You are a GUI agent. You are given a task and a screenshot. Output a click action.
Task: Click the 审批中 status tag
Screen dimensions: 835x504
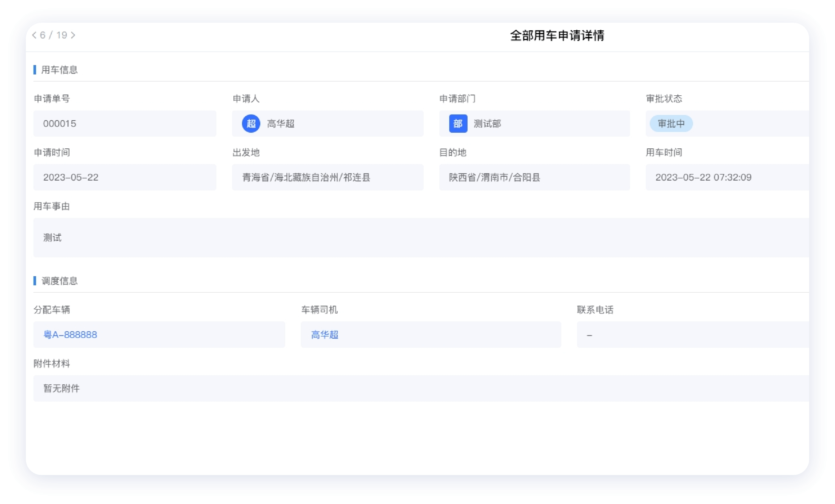pyautogui.click(x=671, y=124)
